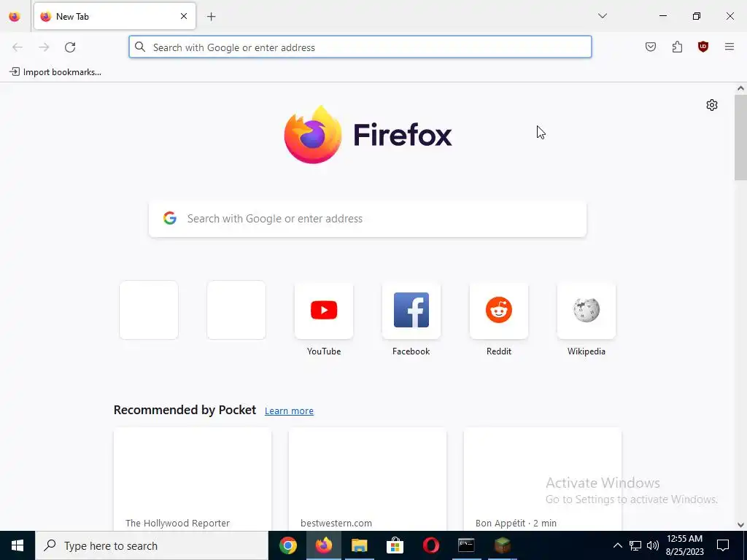Go back one page arrow
This screenshot has width=747, height=560.
[x=18, y=47]
